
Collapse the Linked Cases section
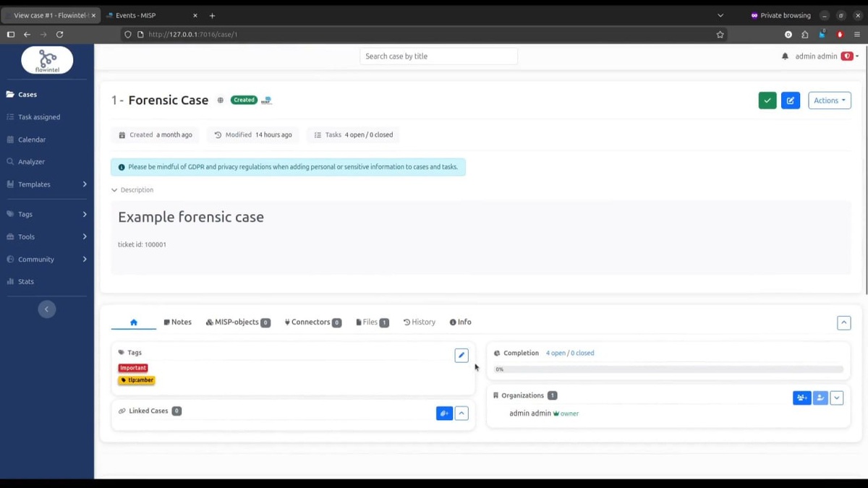pyautogui.click(x=461, y=414)
